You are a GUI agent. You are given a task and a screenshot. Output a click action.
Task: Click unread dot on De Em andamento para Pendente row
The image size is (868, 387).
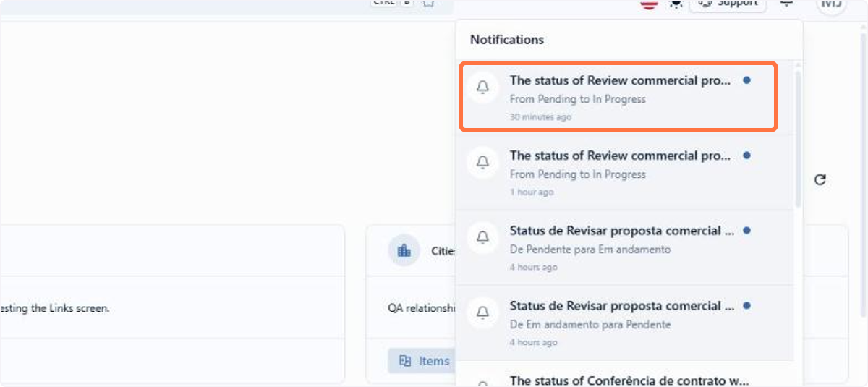click(x=746, y=306)
